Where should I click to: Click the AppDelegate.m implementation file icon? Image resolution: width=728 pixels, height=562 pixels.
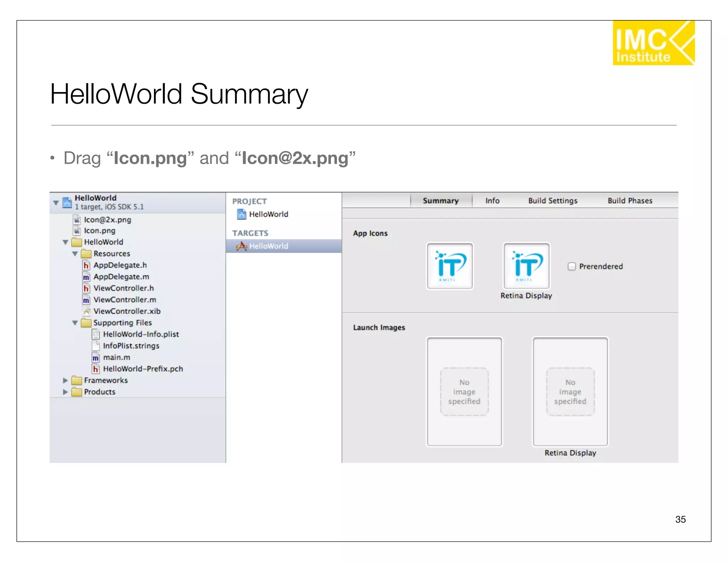click(86, 277)
